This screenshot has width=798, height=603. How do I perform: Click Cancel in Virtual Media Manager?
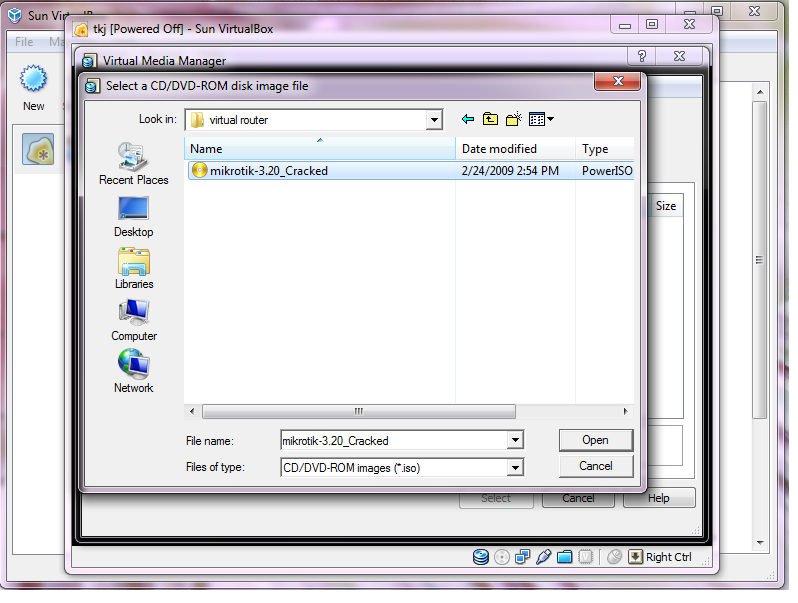click(x=578, y=498)
